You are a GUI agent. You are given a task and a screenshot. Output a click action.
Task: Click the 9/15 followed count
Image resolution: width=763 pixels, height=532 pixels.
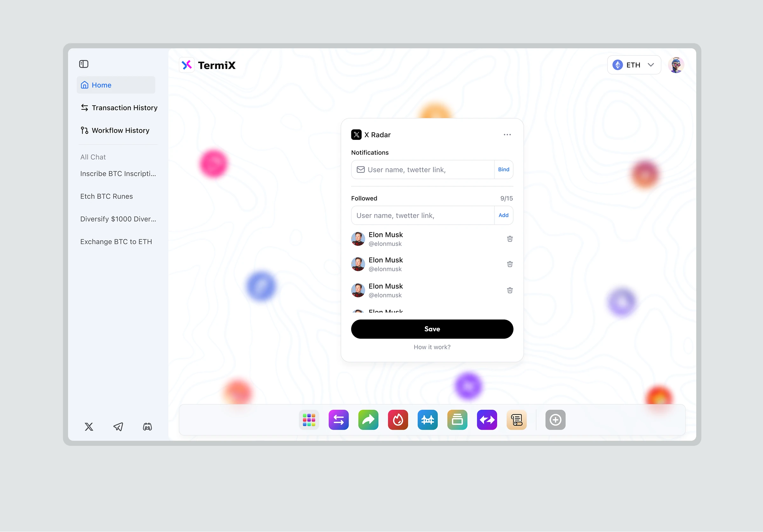click(x=506, y=198)
